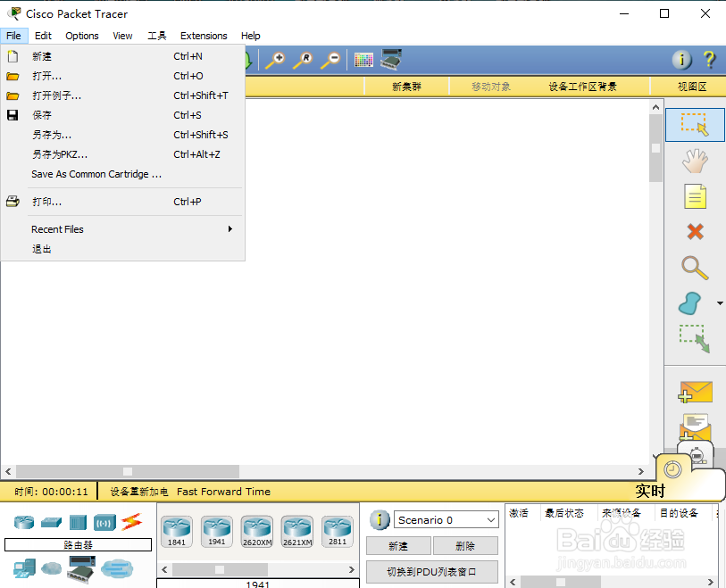Choose the Select tool in right toolbar
Viewport: 726px width, 588px height.
[x=695, y=124]
